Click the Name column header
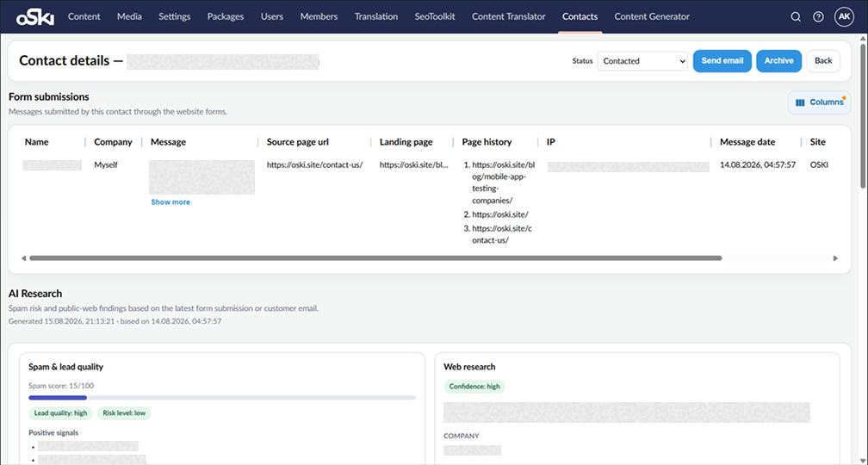This screenshot has height=465, width=868. click(x=36, y=142)
